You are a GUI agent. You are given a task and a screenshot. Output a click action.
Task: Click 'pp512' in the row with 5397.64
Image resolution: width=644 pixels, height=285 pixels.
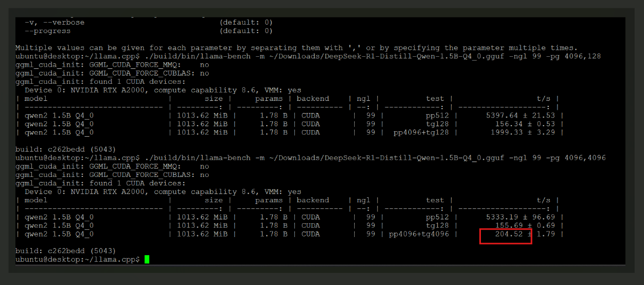[437, 116]
